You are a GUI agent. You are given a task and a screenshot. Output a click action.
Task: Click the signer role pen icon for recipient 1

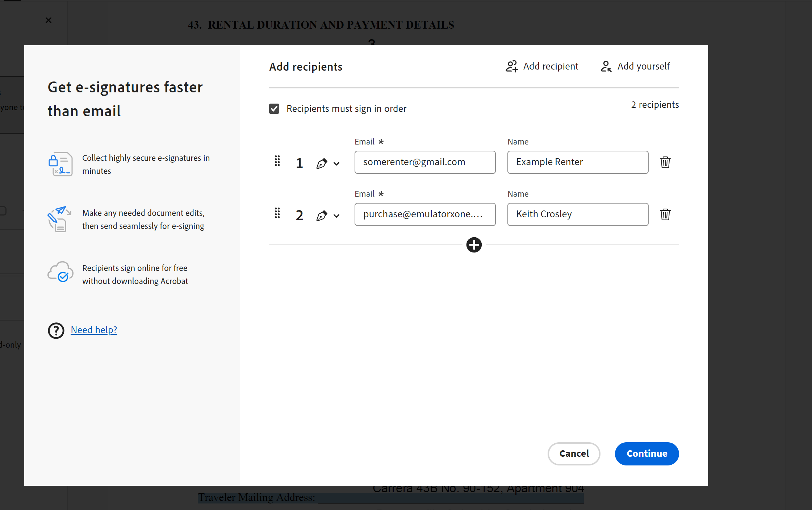point(322,163)
